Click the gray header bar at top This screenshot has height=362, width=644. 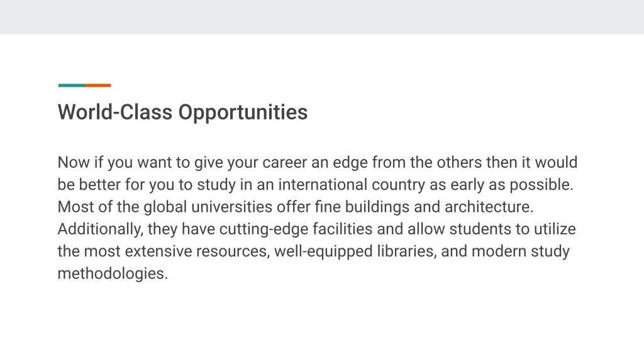click(x=322, y=17)
